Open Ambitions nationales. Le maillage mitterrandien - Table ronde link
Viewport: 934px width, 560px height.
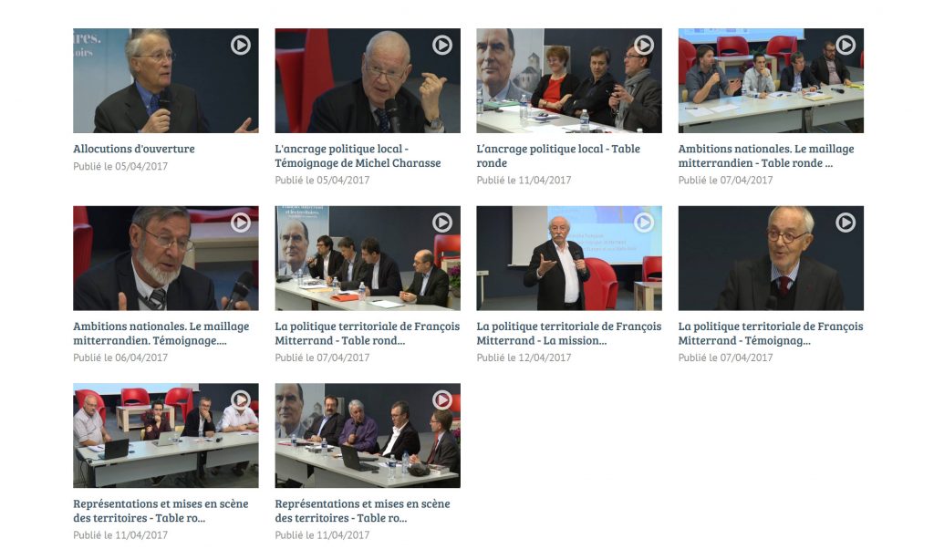[x=766, y=156]
